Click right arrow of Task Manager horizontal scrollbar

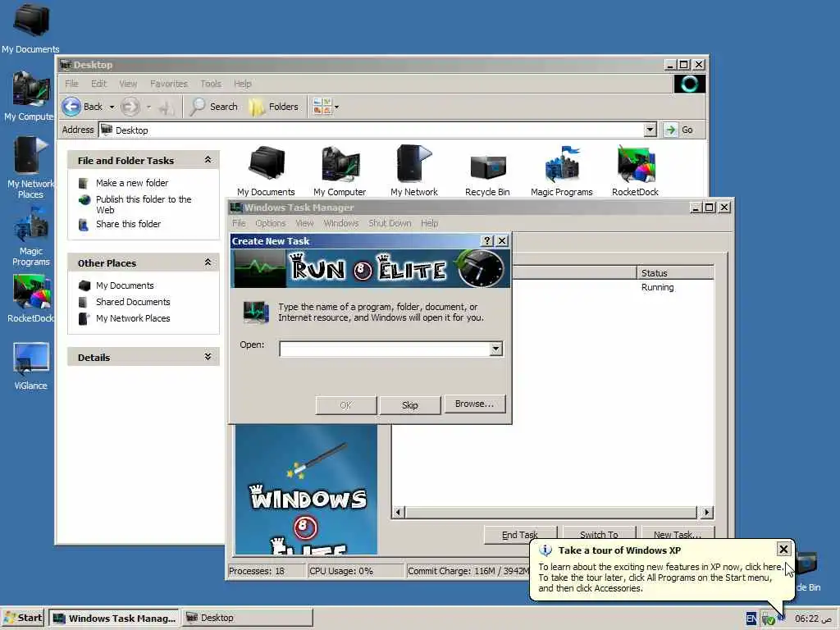pyautogui.click(x=706, y=512)
